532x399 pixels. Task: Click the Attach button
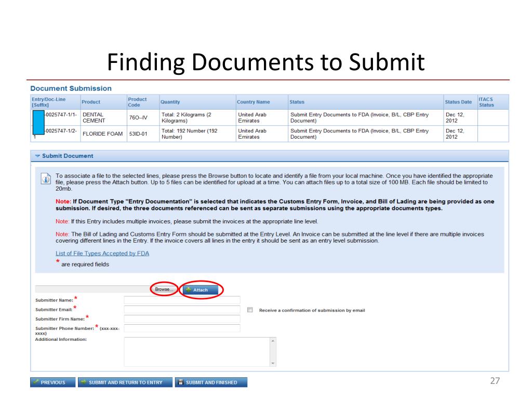coord(201,290)
